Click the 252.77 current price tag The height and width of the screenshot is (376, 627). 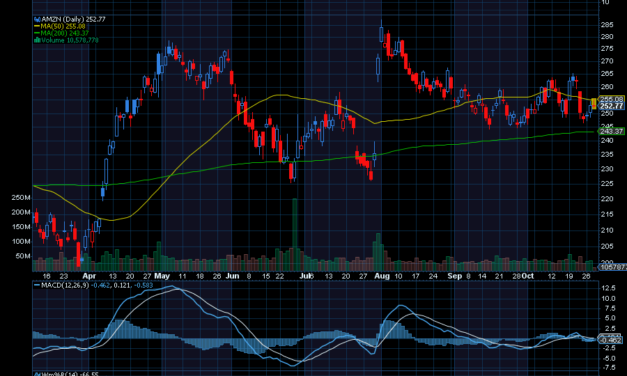pyautogui.click(x=611, y=106)
